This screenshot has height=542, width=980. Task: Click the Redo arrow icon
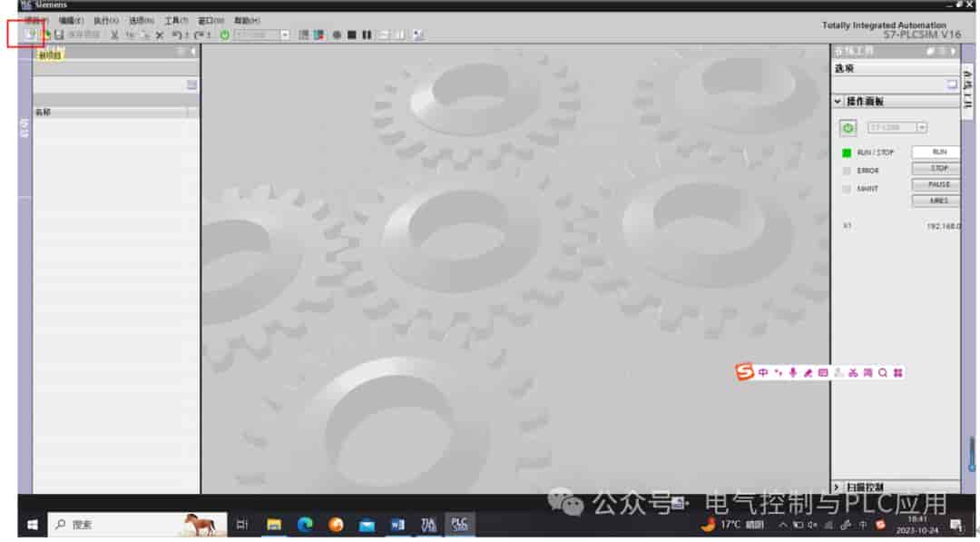click(x=199, y=35)
